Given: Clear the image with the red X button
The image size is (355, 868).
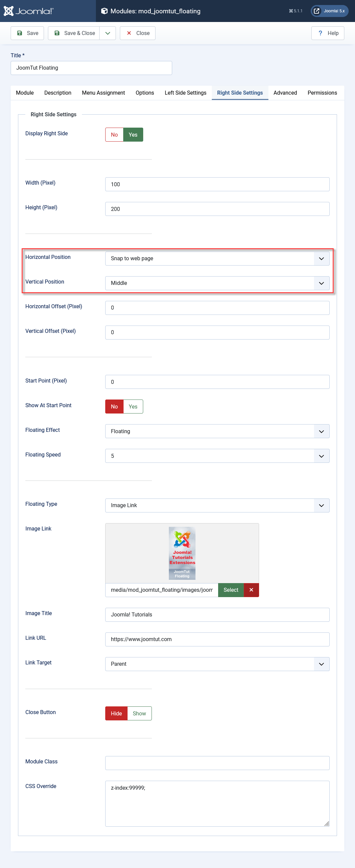Looking at the screenshot, I should (251, 590).
